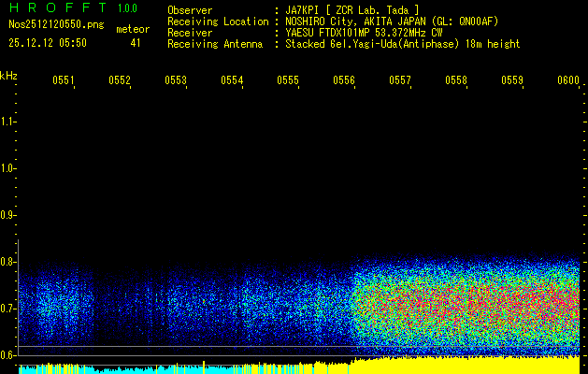Click the 0600 time marker

(x=568, y=81)
